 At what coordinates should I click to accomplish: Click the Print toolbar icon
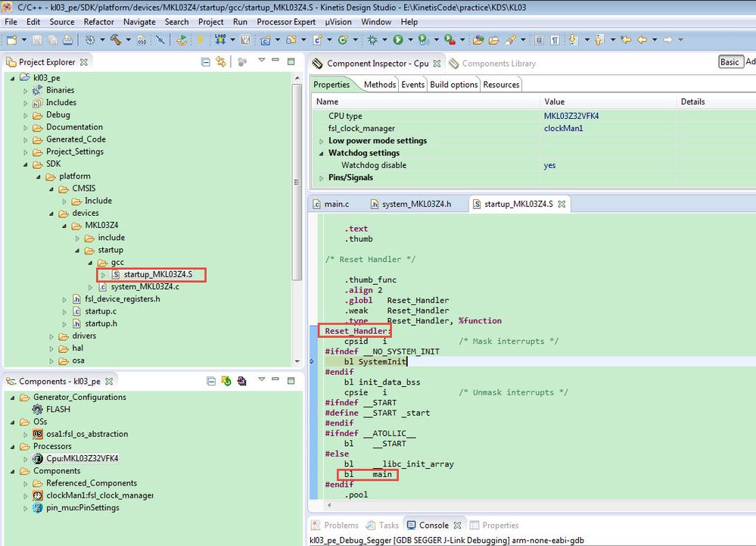point(67,40)
